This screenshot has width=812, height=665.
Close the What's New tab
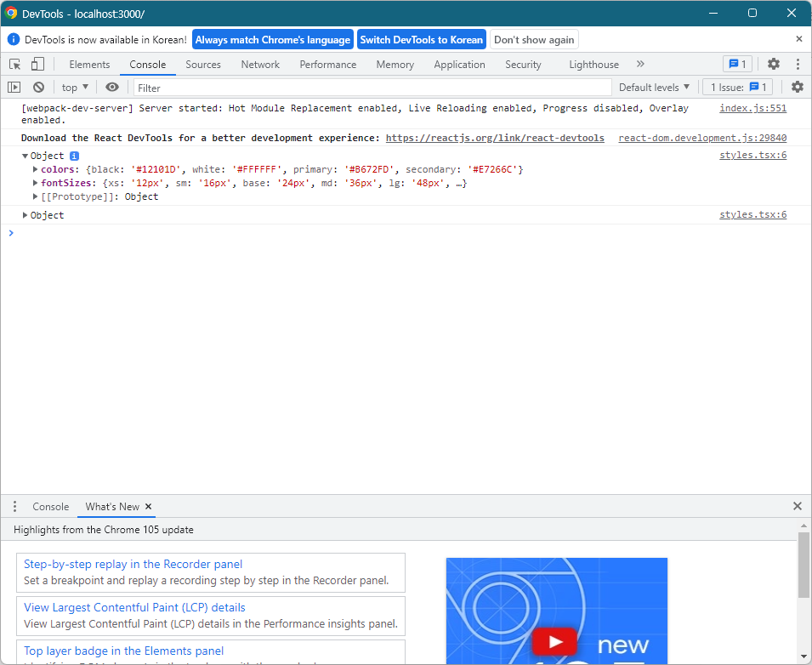tap(148, 507)
